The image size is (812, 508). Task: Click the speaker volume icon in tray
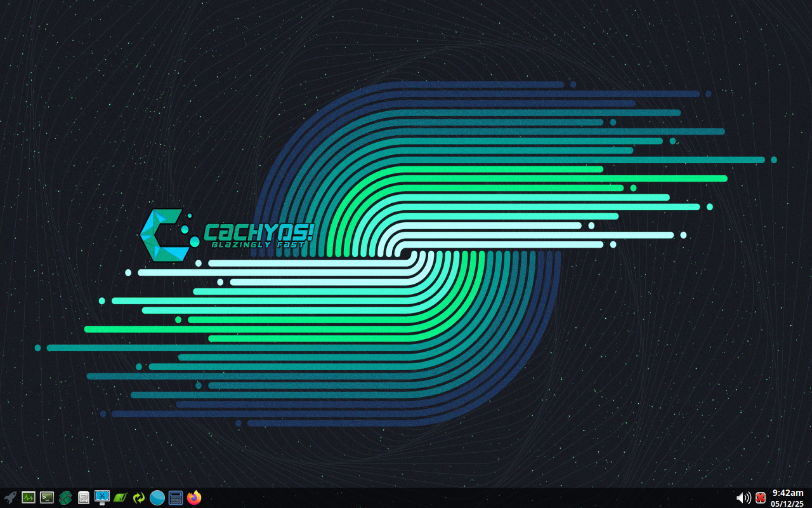[x=743, y=498]
